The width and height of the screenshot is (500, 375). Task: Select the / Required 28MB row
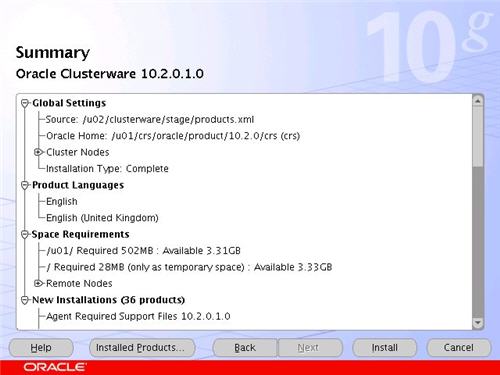(189, 267)
